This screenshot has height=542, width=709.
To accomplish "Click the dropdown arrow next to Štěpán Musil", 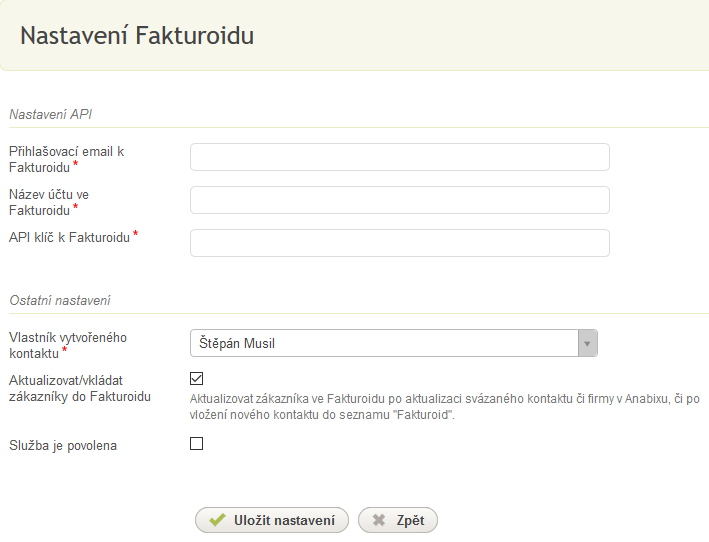I will click(587, 344).
